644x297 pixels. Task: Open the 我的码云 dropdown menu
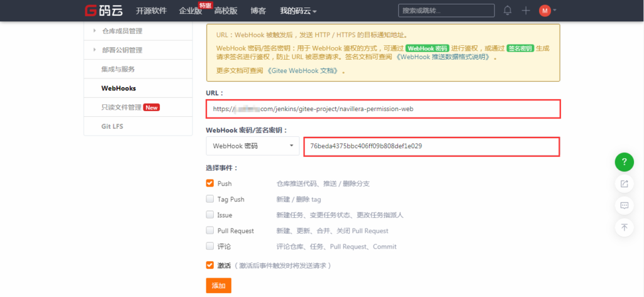pos(298,11)
